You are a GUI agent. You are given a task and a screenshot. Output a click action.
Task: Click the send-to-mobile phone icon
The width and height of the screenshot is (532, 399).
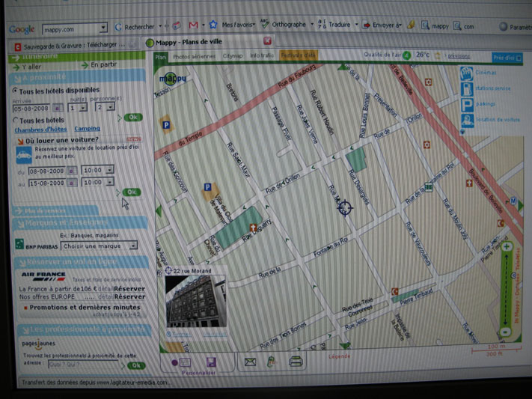(271, 362)
